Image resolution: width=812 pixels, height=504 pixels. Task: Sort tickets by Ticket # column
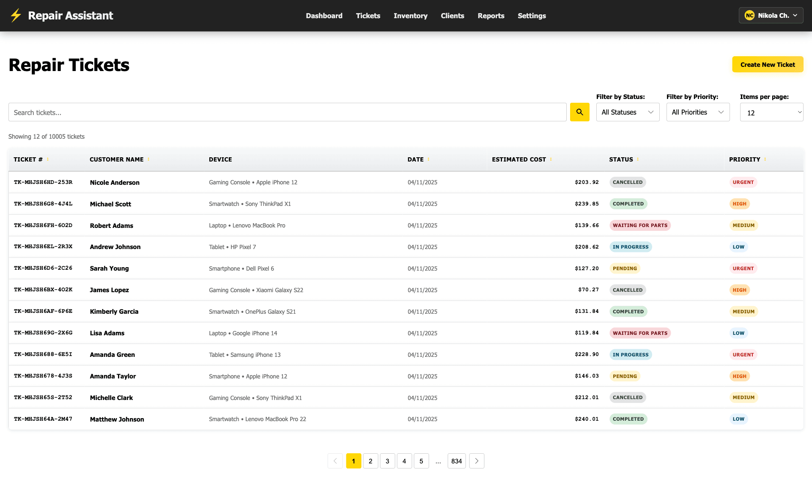(47, 159)
